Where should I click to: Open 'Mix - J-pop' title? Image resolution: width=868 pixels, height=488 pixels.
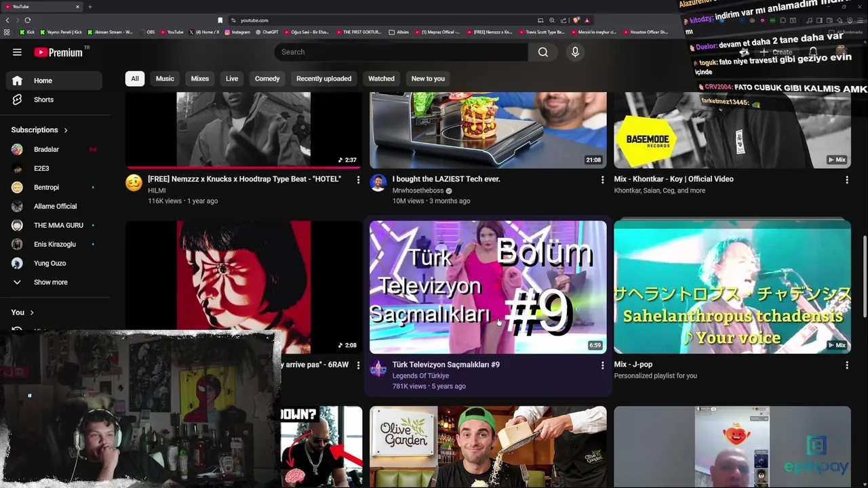(x=633, y=365)
